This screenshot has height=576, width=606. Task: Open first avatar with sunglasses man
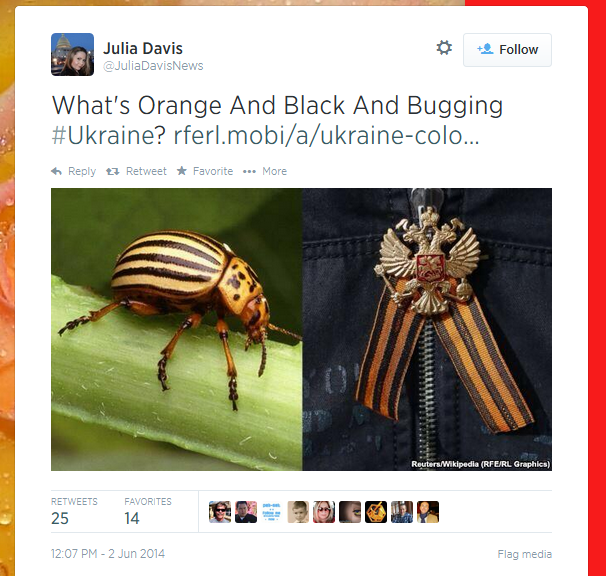(x=220, y=512)
